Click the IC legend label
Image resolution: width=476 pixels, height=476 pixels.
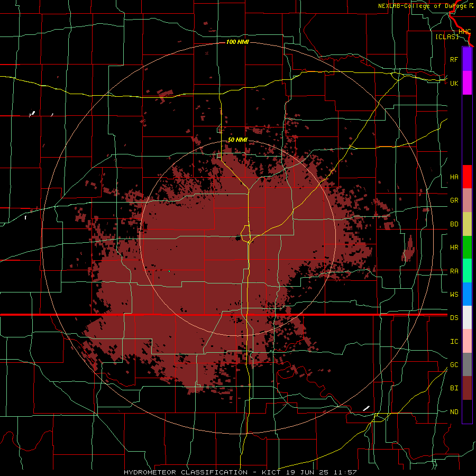pyautogui.click(x=454, y=342)
